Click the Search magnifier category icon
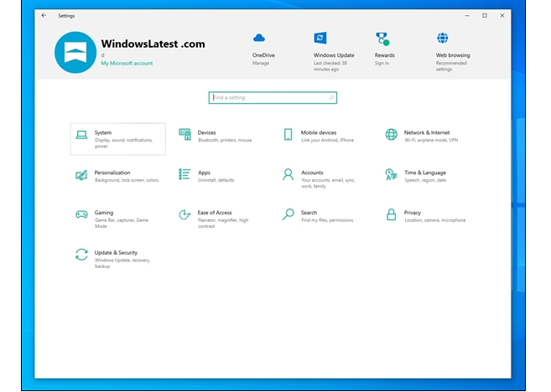Screen dimensions: 551x392 (x=288, y=214)
